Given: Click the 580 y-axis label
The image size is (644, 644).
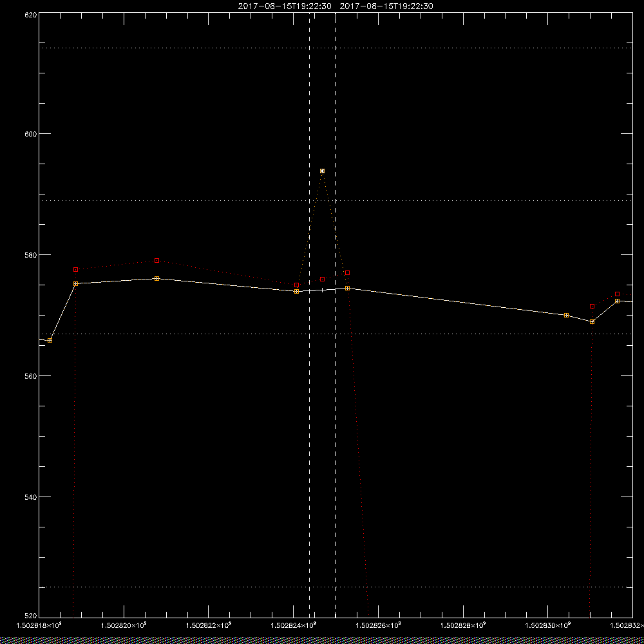Looking at the screenshot, I should click(32, 254).
